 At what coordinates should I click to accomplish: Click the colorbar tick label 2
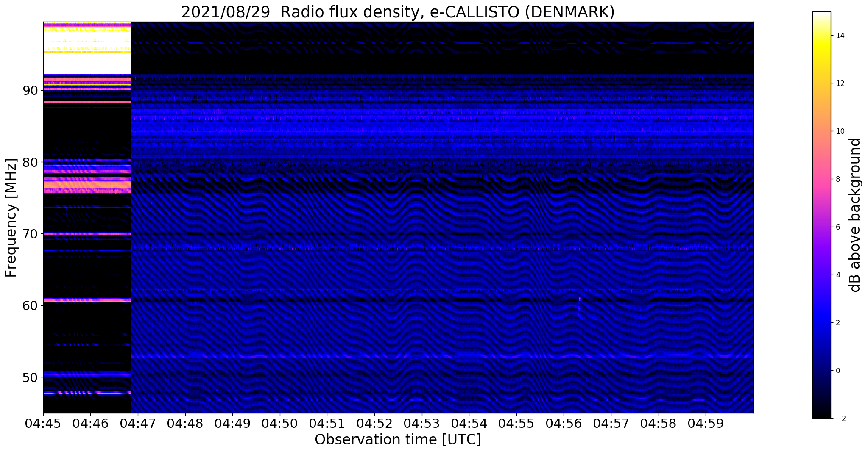point(837,323)
